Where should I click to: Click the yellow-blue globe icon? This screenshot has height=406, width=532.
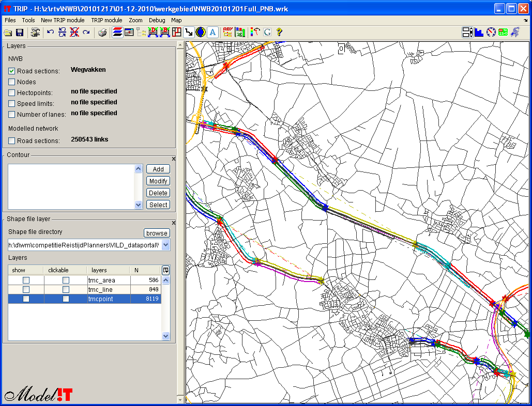pos(201,33)
